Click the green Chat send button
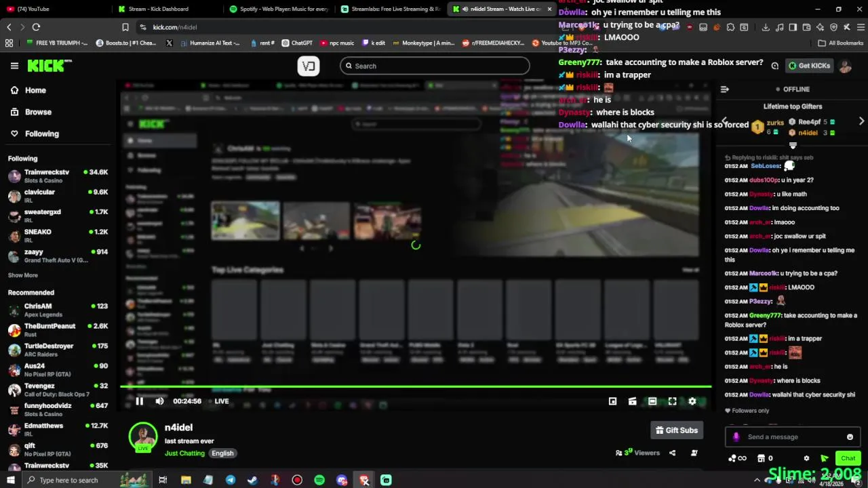 [x=848, y=459]
